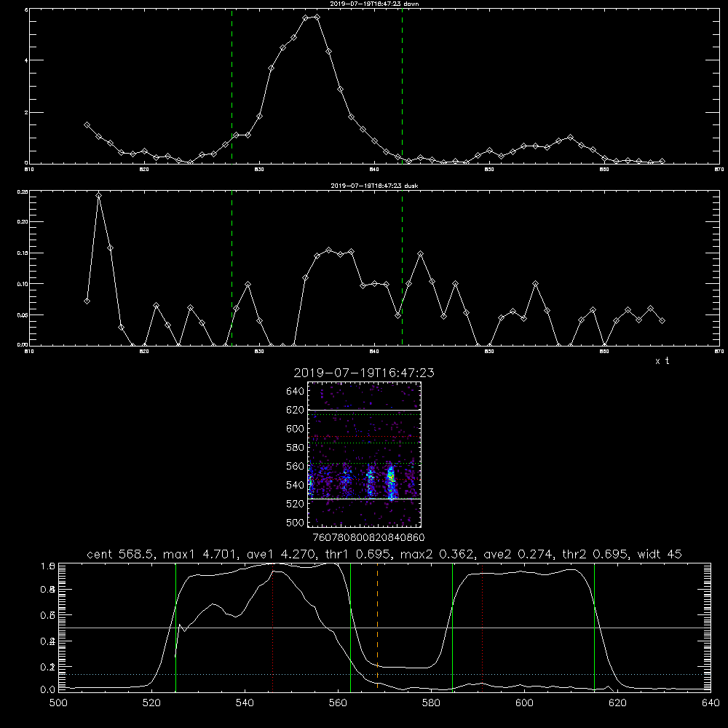Click the "580" x-axis label of the bottom plot

pos(431,703)
